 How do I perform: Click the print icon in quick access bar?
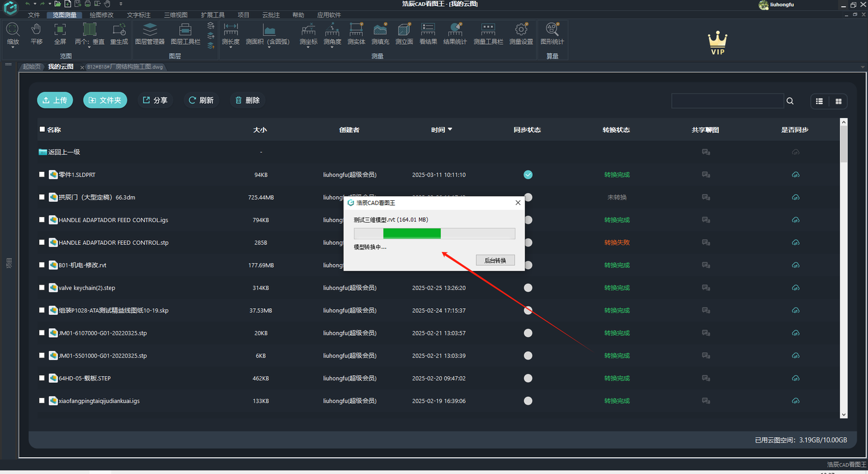pyautogui.click(x=88, y=4)
